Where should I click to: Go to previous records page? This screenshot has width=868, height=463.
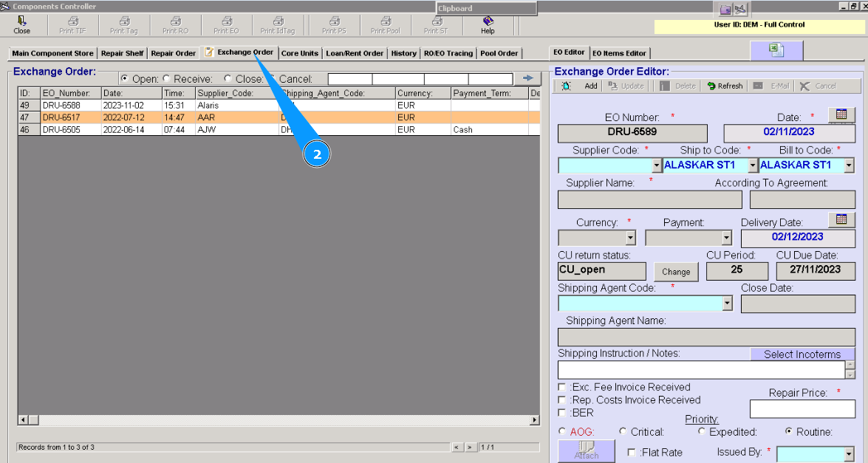coord(457,447)
